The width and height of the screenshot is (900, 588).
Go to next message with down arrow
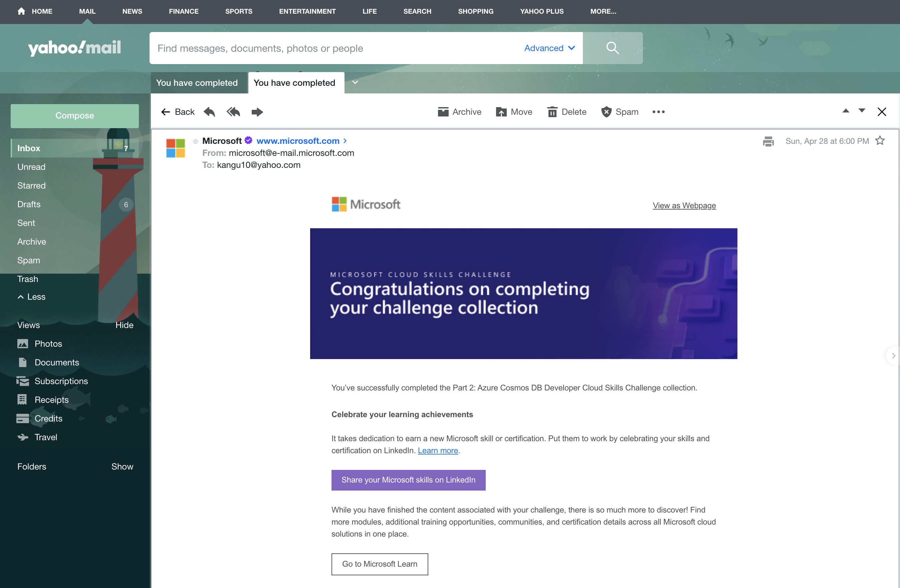(x=861, y=111)
